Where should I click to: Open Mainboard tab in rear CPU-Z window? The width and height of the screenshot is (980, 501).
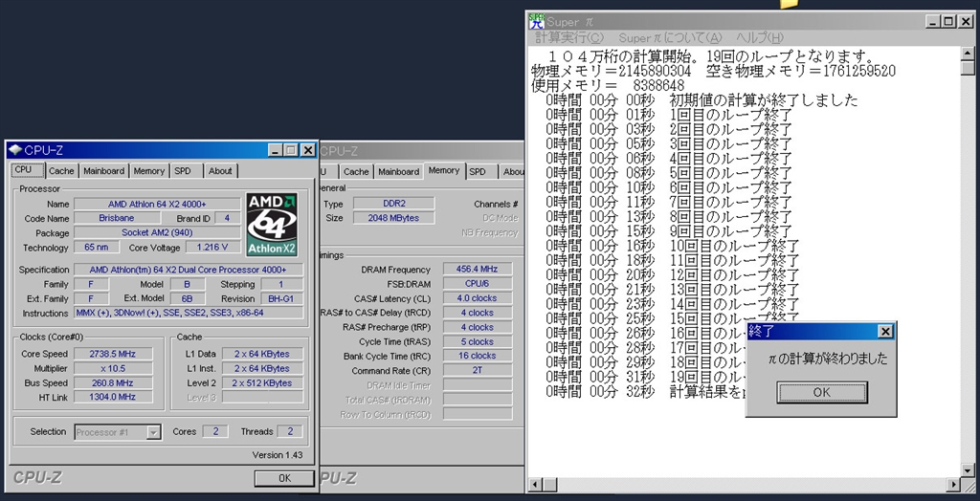[398, 171]
